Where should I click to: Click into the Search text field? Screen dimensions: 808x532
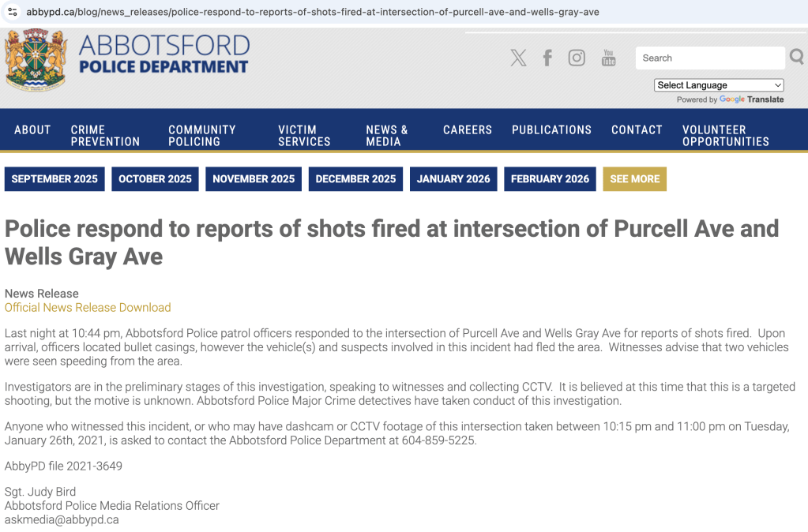pos(708,58)
